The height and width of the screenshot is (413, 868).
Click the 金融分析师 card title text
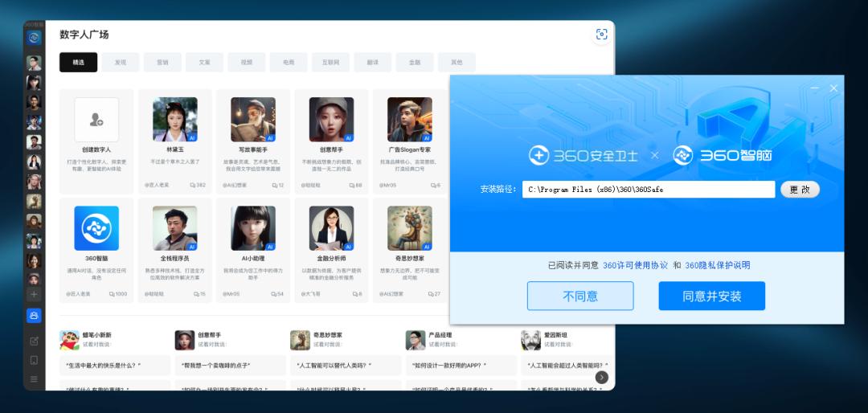[x=332, y=259]
